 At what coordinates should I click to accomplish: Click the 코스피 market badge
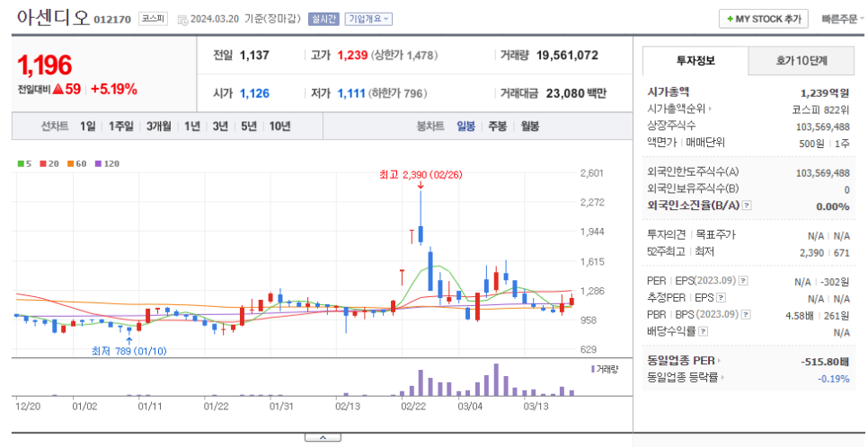click(153, 19)
